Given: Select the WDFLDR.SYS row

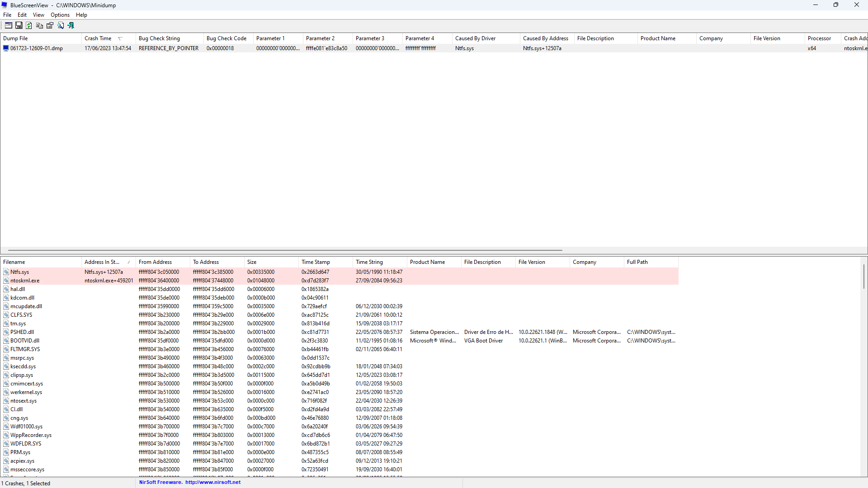Looking at the screenshot, I should pyautogui.click(x=339, y=444).
